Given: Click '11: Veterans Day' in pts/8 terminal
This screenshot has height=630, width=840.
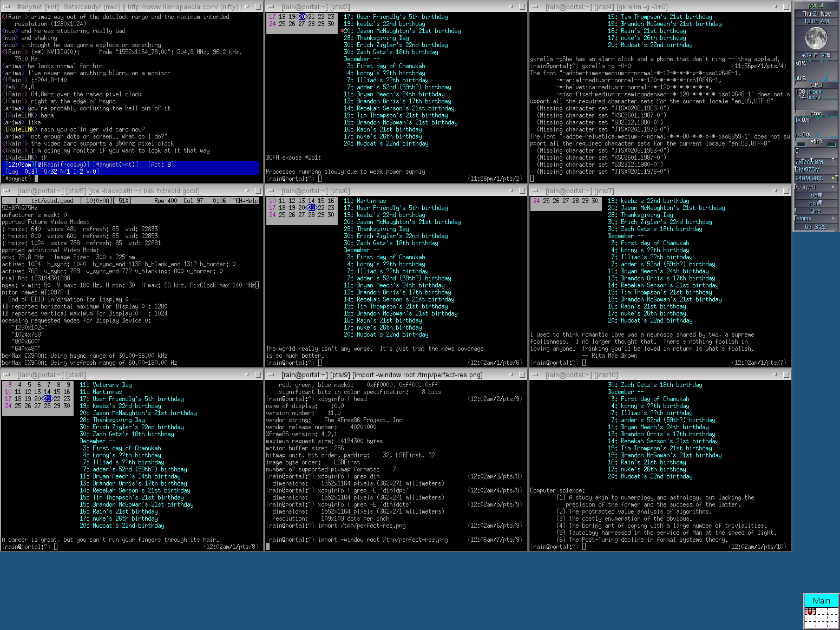Looking at the screenshot, I should click(x=106, y=385).
